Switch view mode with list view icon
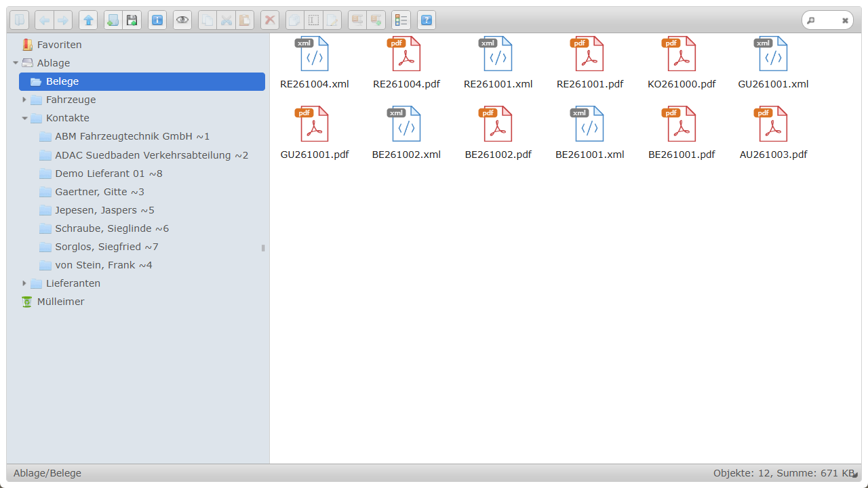 (401, 20)
